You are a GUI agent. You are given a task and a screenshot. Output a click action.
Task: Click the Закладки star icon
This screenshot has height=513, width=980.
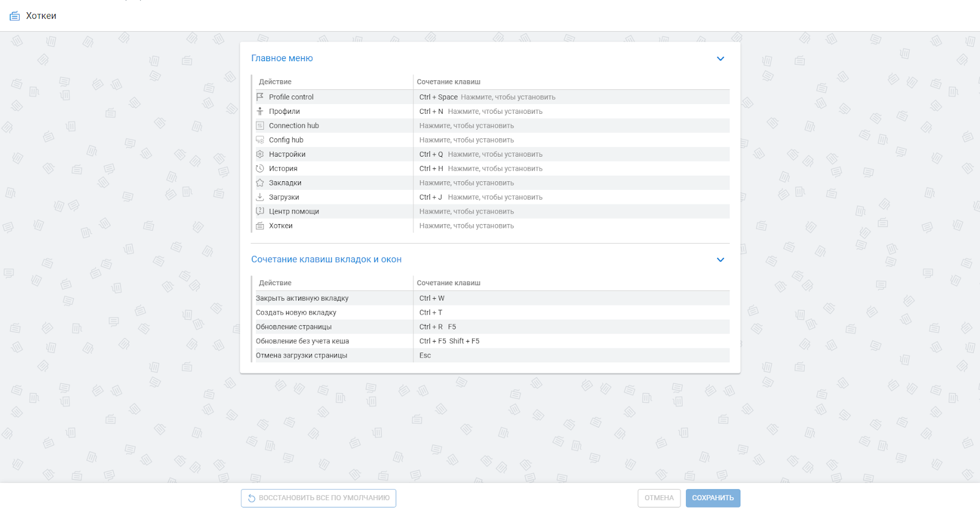[x=260, y=182]
